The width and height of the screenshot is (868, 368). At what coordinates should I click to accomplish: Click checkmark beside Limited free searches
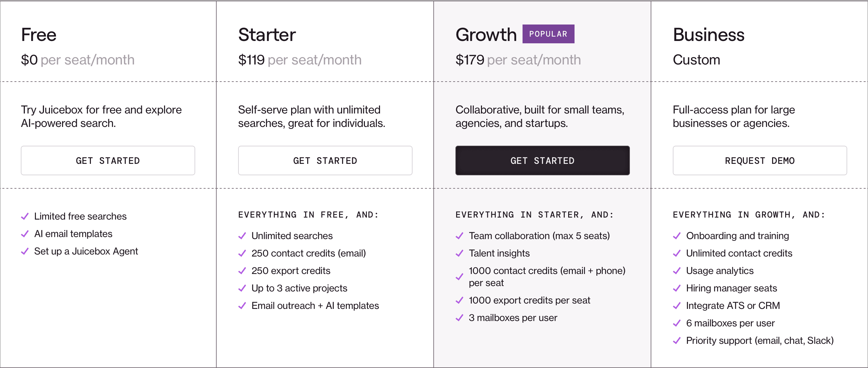coord(25,216)
